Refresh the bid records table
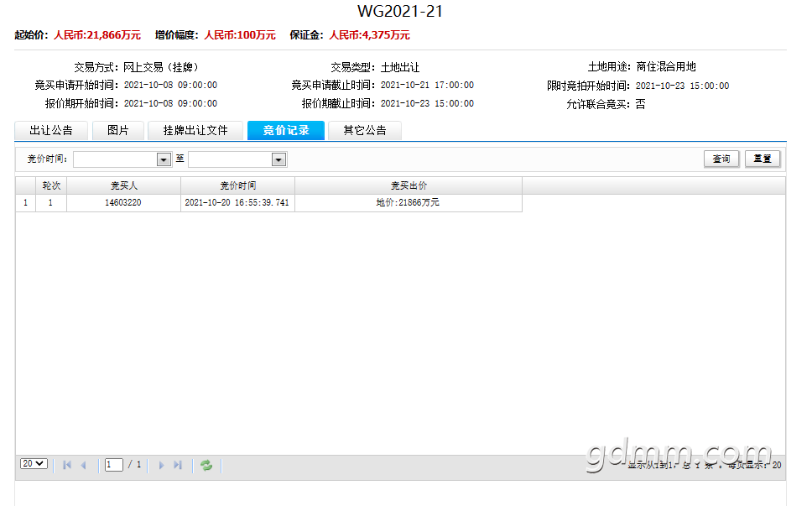The height and width of the screenshot is (506, 812). pos(206,465)
